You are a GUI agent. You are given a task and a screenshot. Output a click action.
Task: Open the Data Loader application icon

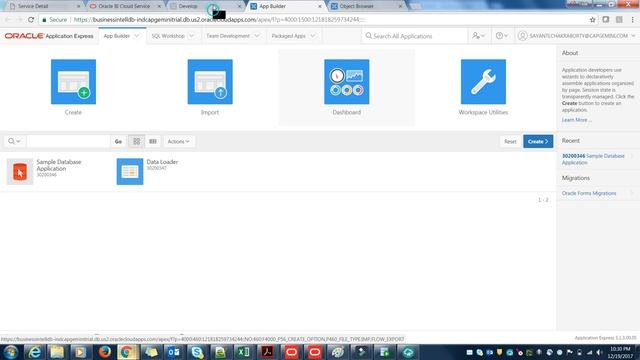130,171
